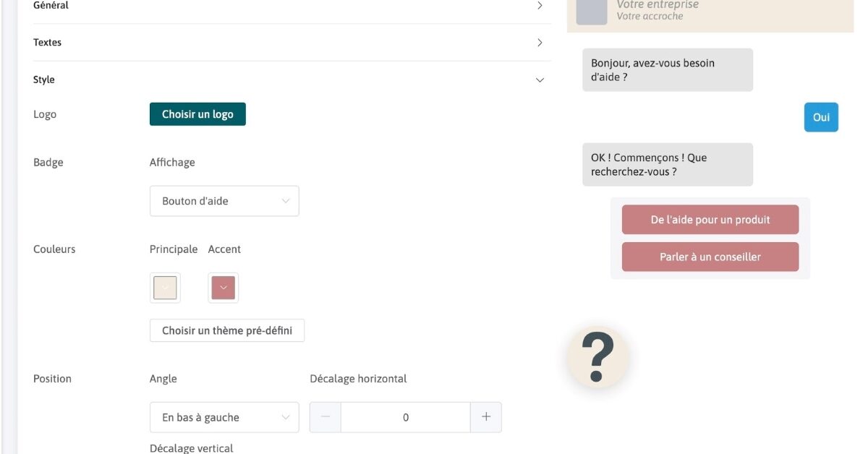The width and height of the screenshot is (868, 454).
Task: Open the Accent color dropdown arrow
Action: click(x=223, y=287)
